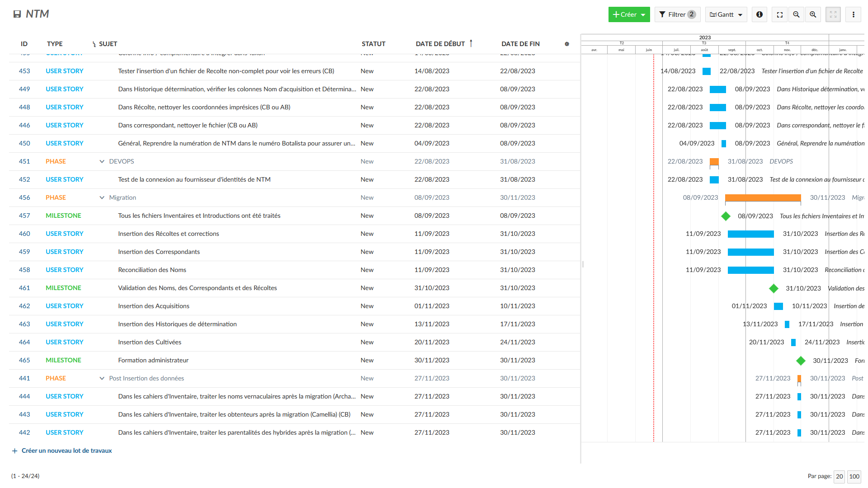Open work package ID 453
Viewport: 868px width, 488px height.
[x=24, y=71]
